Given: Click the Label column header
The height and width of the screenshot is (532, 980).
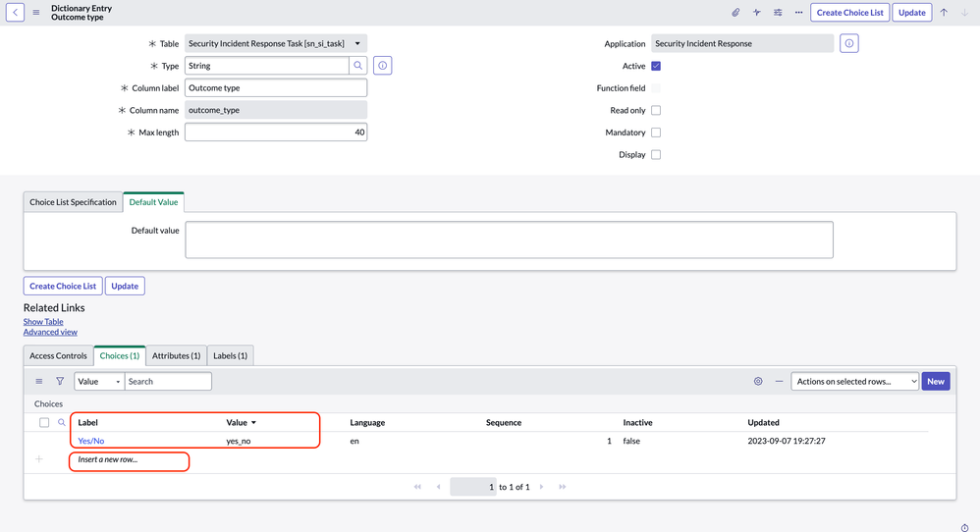Looking at the screenshot, I should [x=87, y=423].
